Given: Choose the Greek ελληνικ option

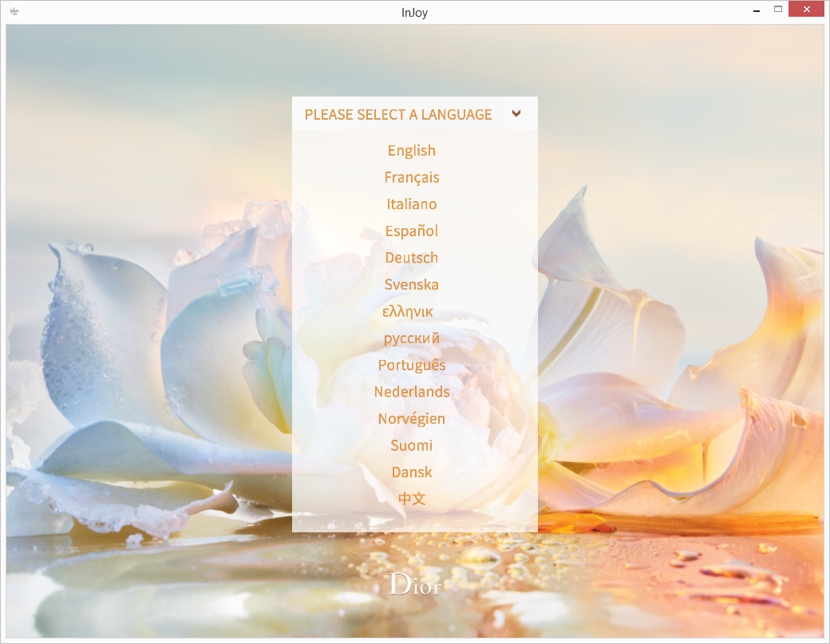Looking at the screenshot, I should pyautogui.click(x=408, y=312).
